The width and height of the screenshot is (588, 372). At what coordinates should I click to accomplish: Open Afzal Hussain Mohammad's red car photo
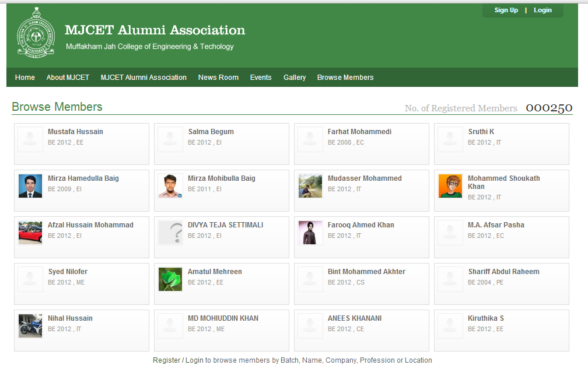[30, 233]
